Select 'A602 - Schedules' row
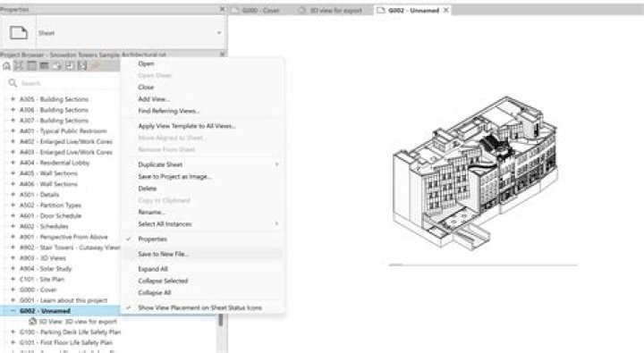This screenshot has height=353, width=644. [44, 226]
